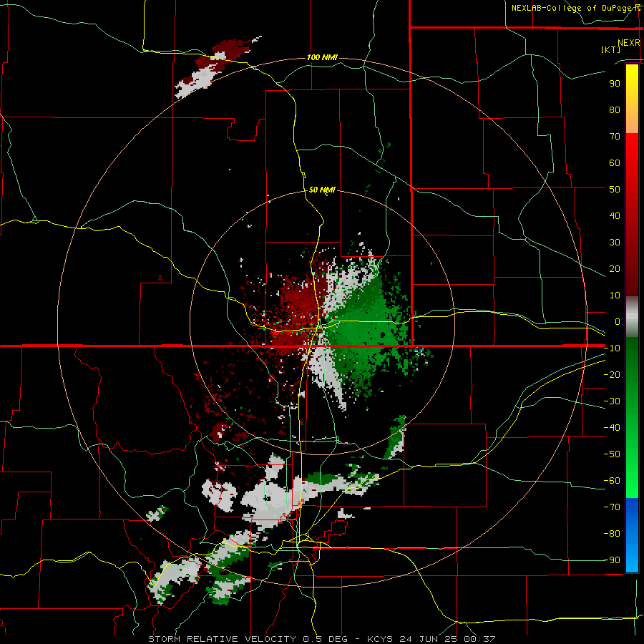Viewport: 644px width, 644px height.
Task: Click the "100 NMI" range ring label
Action: pos(322,57)
